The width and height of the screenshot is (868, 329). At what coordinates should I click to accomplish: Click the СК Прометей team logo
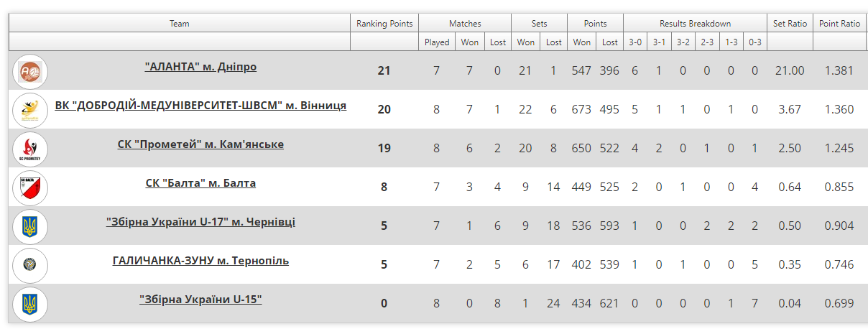pyautogui.click(x=30, y=149)
